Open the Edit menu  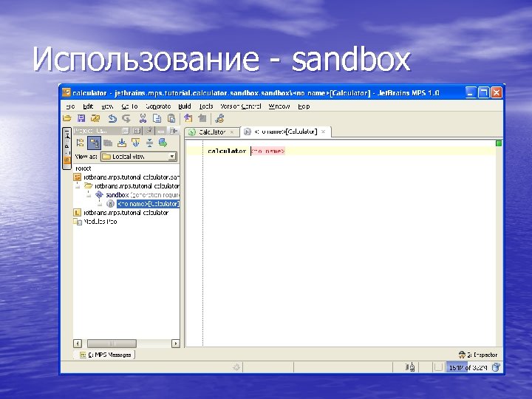tap(88, 106)
